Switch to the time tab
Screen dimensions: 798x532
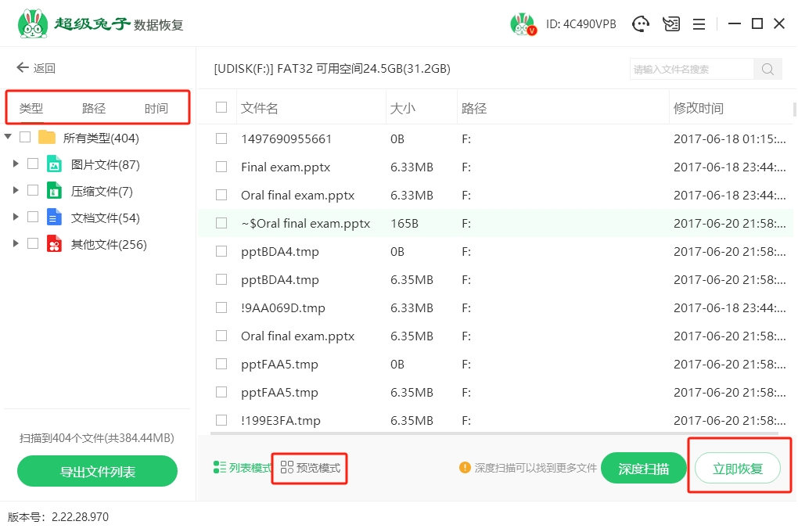point(156,109)
